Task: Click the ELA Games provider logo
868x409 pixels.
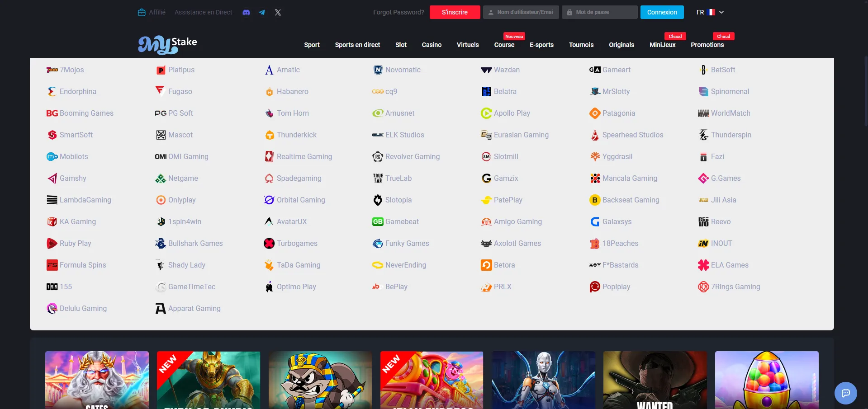Action: point(703,265)
